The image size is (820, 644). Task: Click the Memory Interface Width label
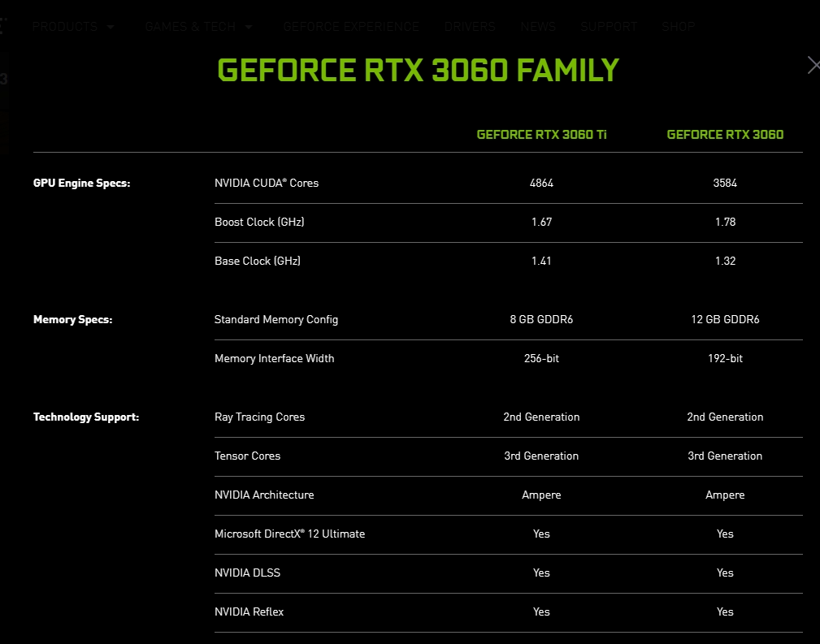(274, 359)
